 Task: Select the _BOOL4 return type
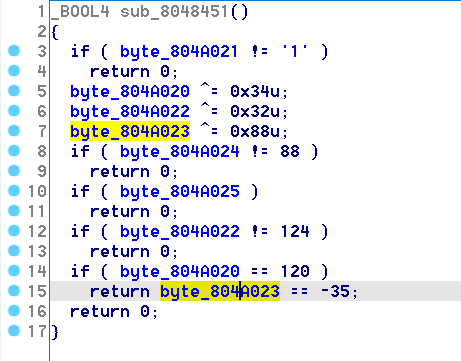click(80, 12)
